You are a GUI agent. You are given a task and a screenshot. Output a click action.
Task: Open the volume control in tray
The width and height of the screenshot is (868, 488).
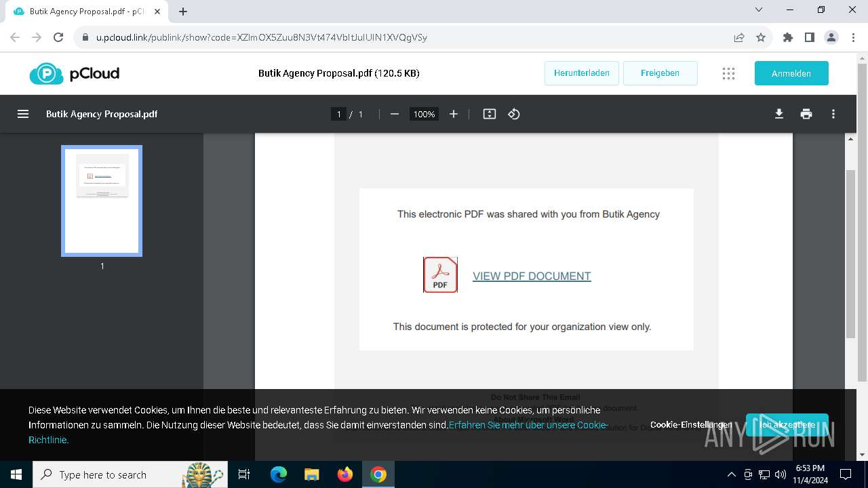781,474
